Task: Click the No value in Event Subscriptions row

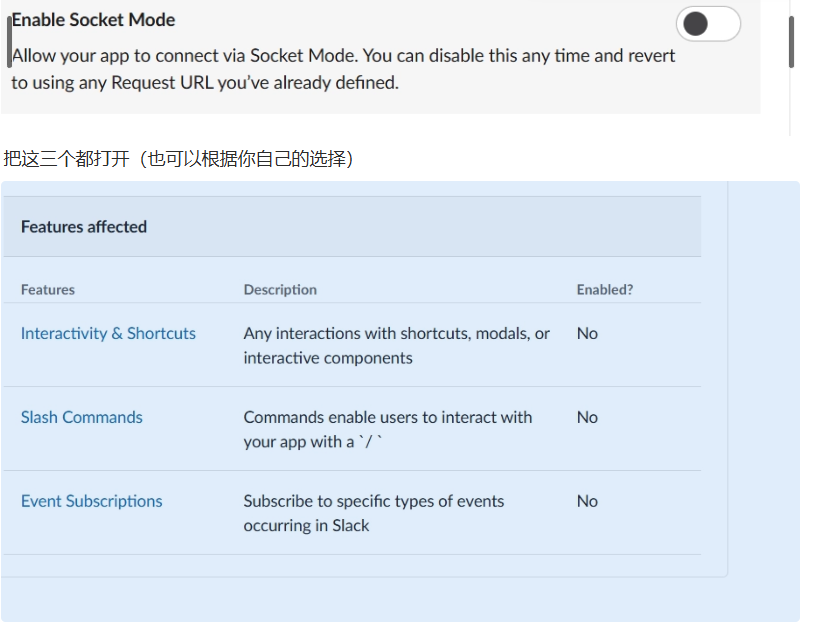Action: point(587,501)
